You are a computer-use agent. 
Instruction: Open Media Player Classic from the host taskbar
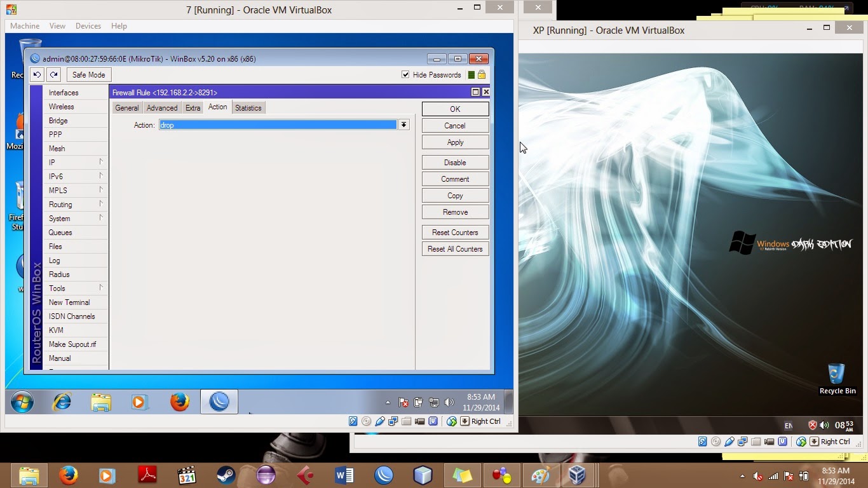click(187, 475)
